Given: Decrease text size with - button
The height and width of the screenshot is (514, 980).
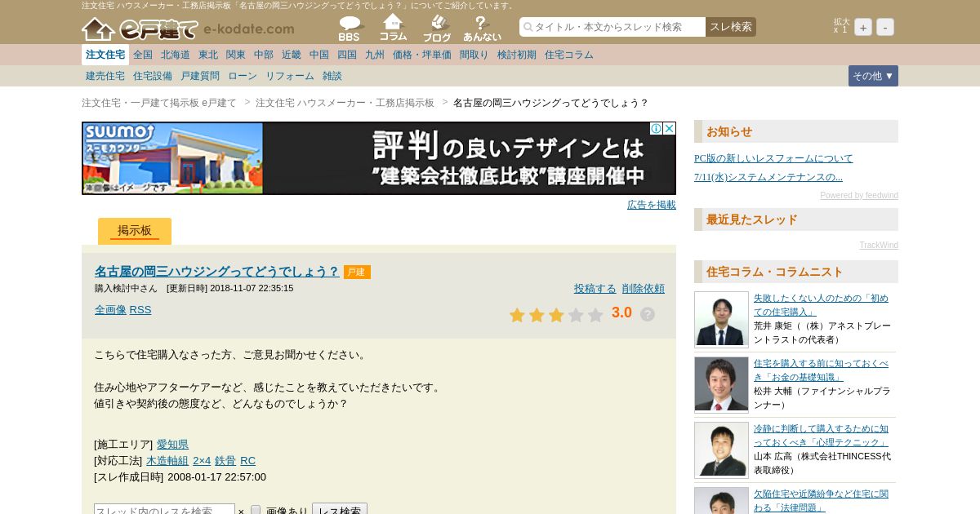Looking at the screenshot, I should (885, 27).
